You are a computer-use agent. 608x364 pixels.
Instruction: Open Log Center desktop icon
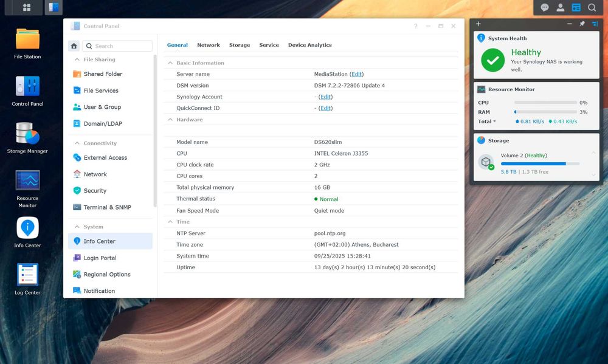click(x=27, y=280)
